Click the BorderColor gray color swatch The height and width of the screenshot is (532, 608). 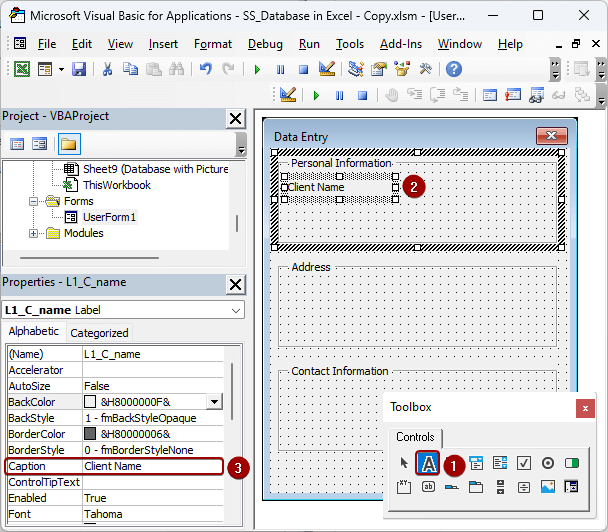(90, 434)
